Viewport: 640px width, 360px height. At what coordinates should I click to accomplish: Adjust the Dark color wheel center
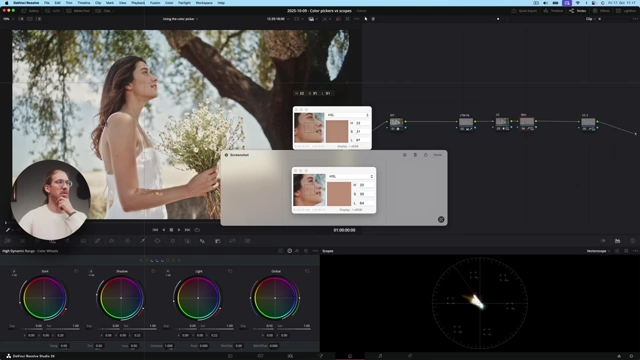44,298
